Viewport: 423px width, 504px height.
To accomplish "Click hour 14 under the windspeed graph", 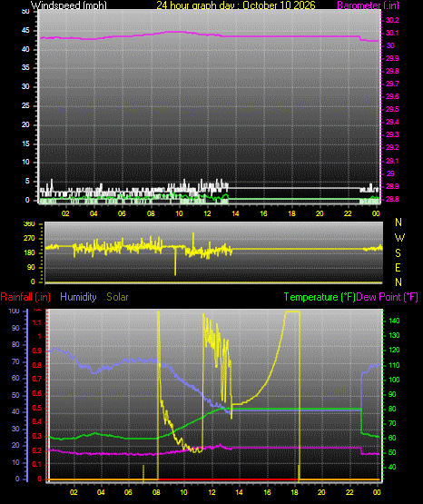I will click(235, 213).
